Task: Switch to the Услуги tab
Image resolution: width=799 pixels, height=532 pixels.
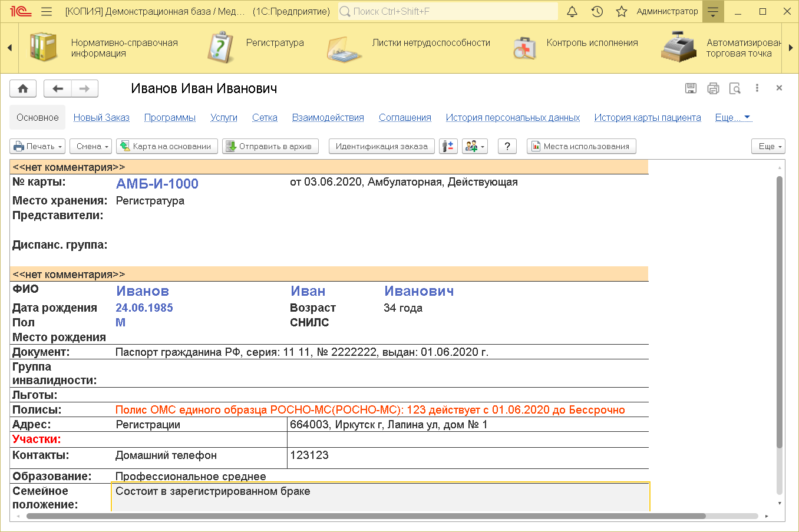Action: pyautogui.click(x=224, y=117)
